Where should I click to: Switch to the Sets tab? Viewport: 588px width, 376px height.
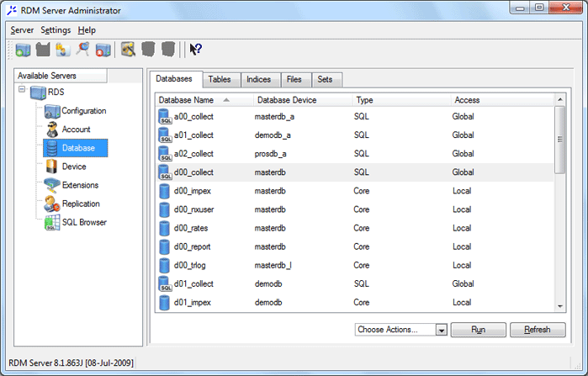326,79
